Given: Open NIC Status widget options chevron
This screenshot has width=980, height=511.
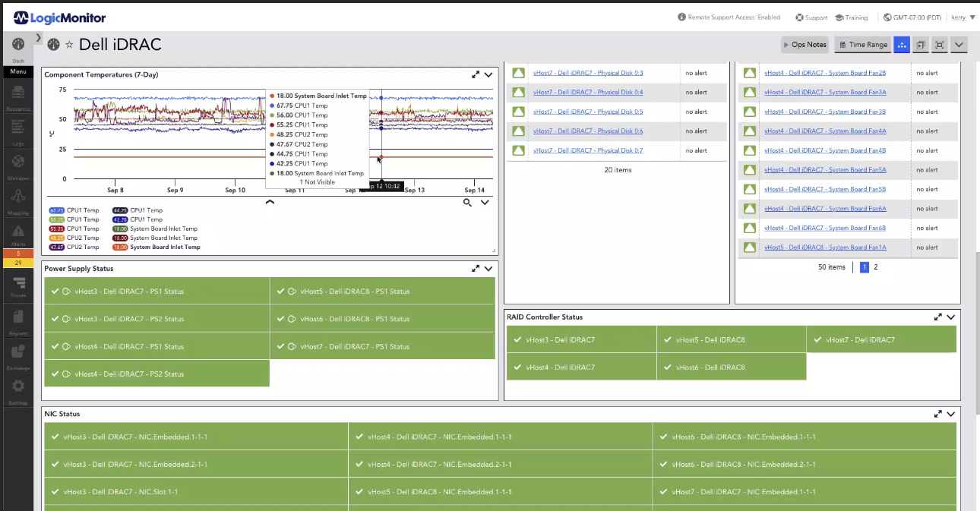Looking at the screenshot, I should pyautogui.click(x=951, y=414).
